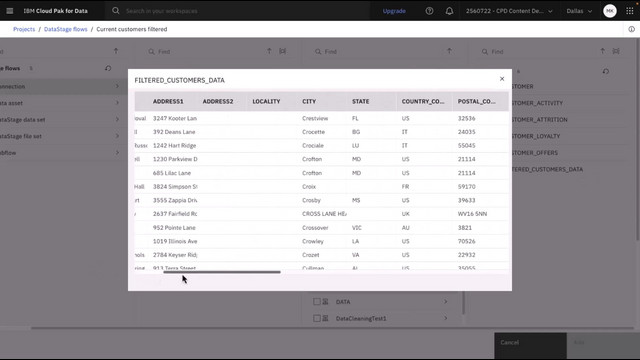Open the Dallas region dropdown
This screenshot has height=360, width=640.
coord(579,11)
